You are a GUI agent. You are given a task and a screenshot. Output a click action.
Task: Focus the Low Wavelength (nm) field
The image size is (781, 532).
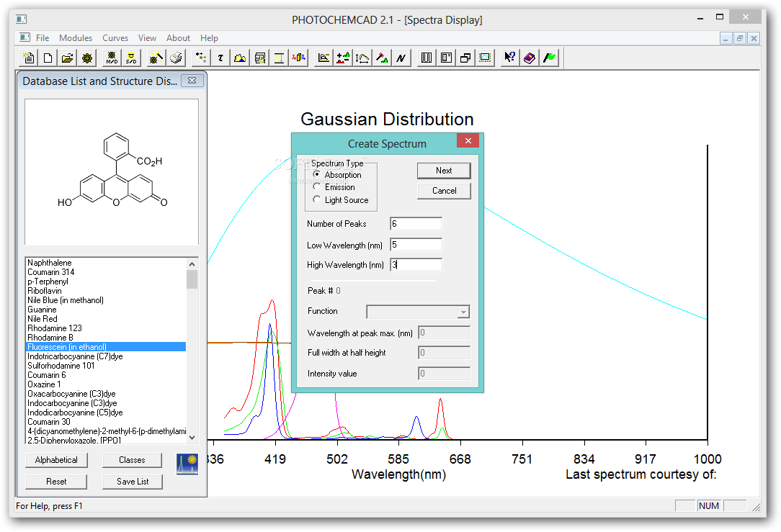[416, 245]
